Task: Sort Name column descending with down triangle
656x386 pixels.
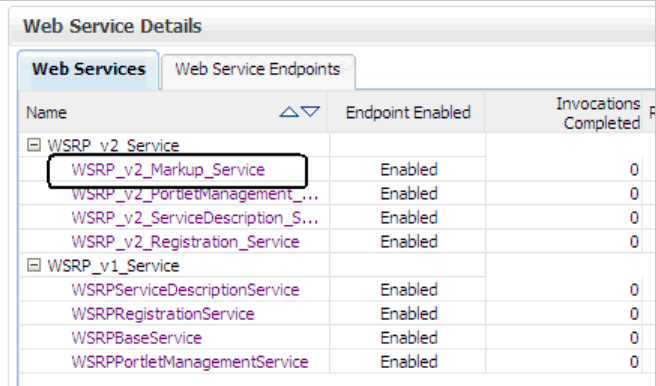Action: [310, 112]
